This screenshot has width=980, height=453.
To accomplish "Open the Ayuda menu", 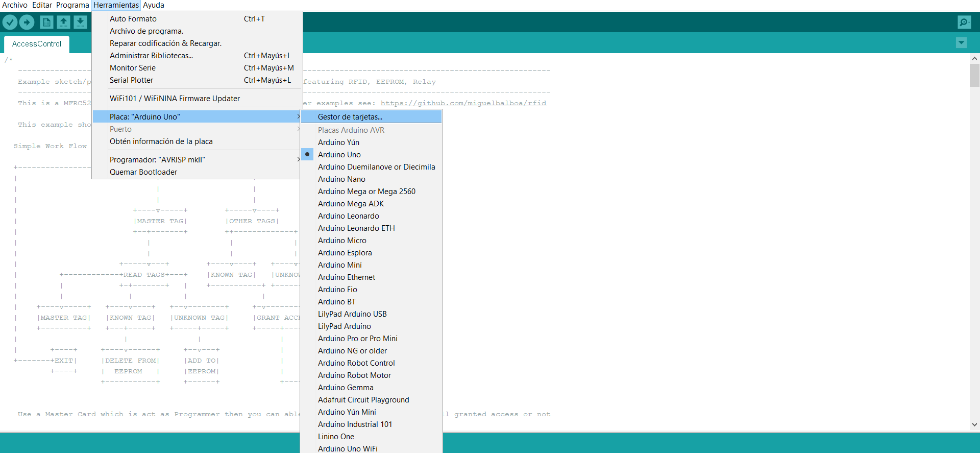I will click(154, 5).
